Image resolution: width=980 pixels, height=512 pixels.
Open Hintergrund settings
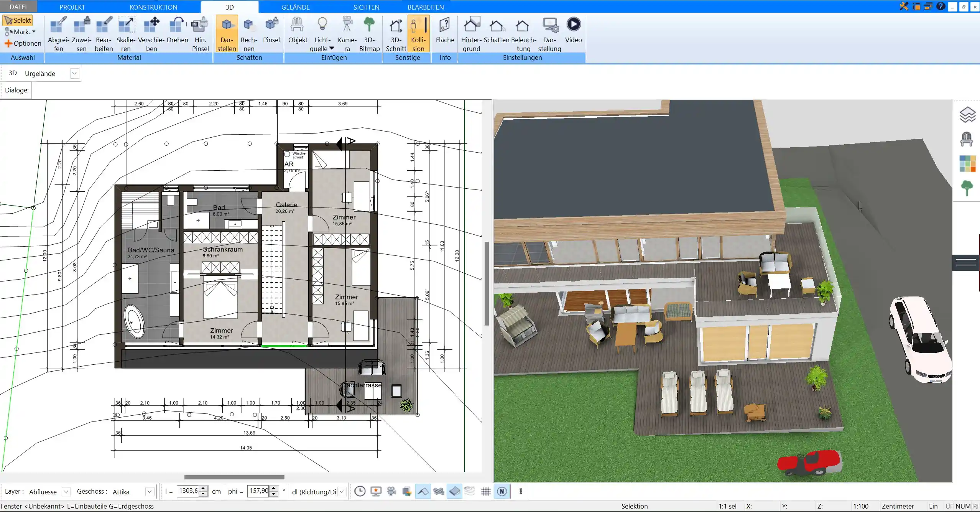coord(471,34)
